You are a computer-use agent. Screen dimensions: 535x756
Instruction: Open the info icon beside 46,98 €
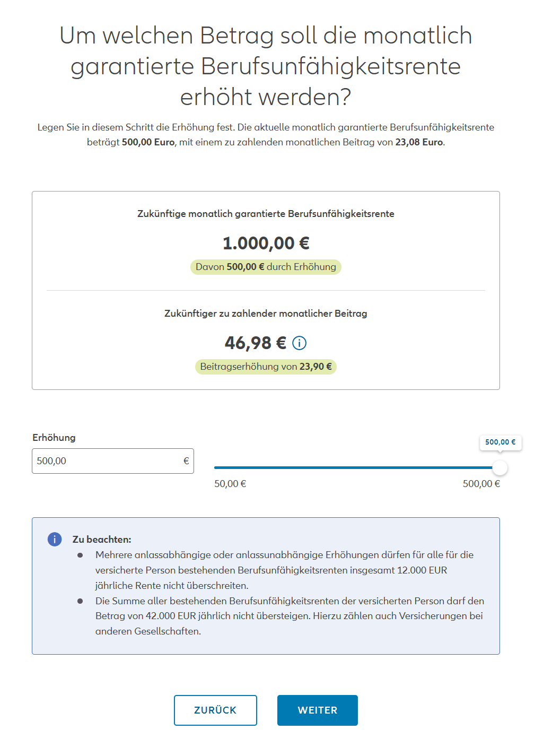(300, 343)
